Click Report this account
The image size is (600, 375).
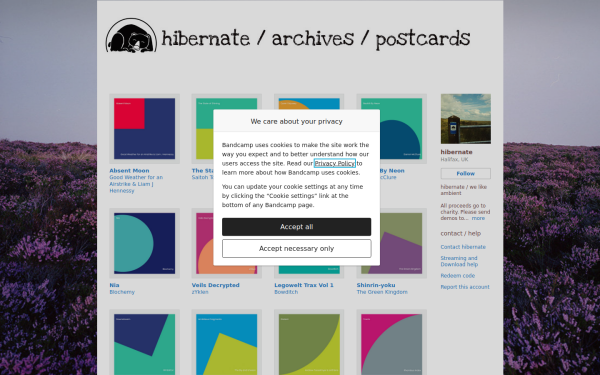coord(465,287)
